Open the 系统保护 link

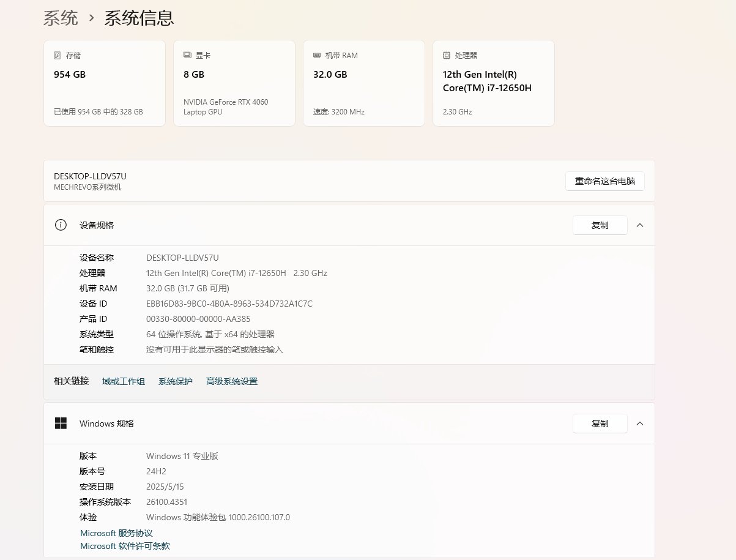(176, 382)
